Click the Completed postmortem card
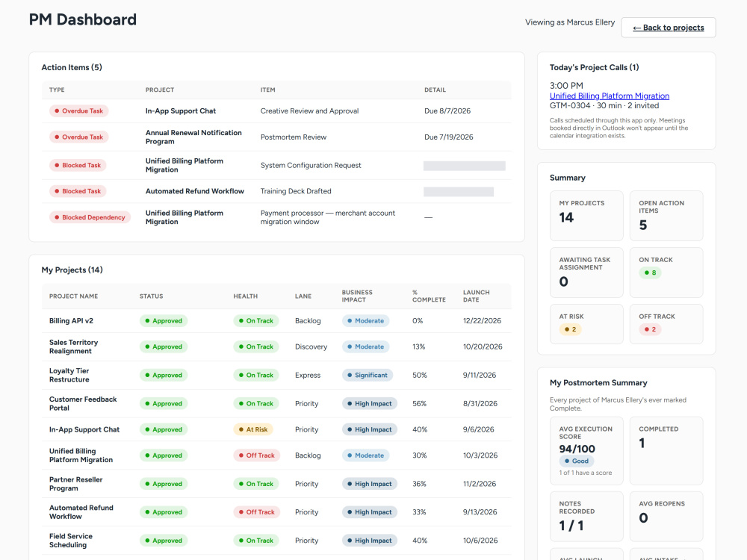The image size is (747, 560). pos(666,451)
